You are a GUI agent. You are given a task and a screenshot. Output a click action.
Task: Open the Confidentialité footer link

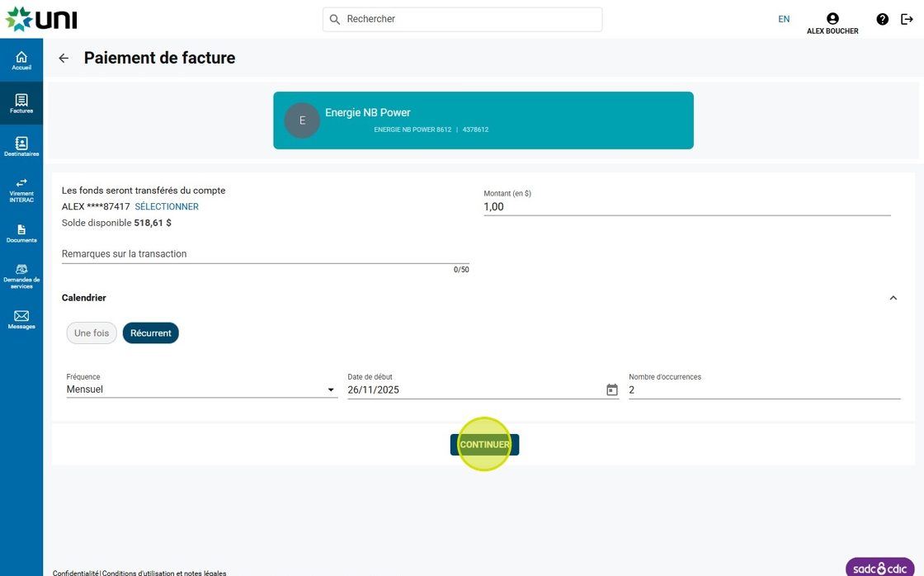coord(75,573)
